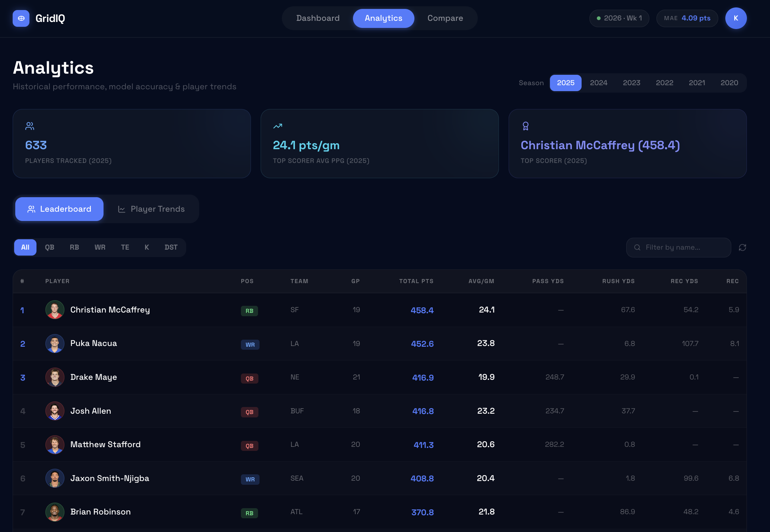770x532 pixels.
Task: Click the award ribbon icon in the top scorer card
Action: coord(525,126)
